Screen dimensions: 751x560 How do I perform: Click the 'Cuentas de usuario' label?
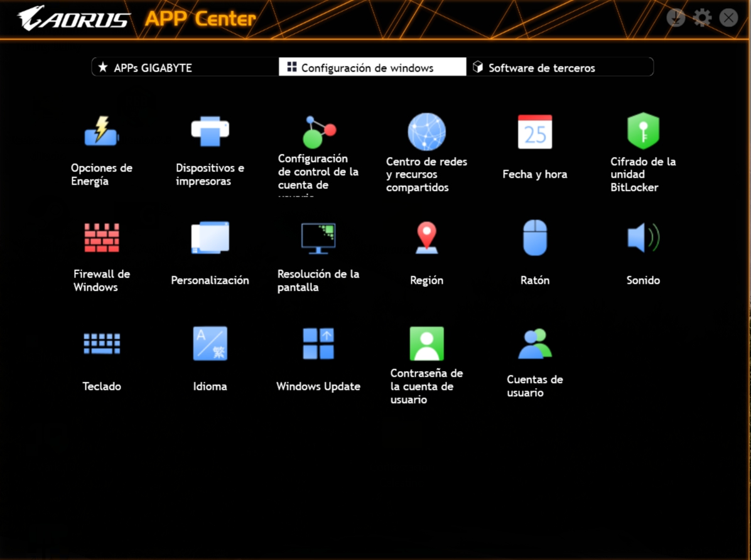pyautogui.click(x=535, y=386)
